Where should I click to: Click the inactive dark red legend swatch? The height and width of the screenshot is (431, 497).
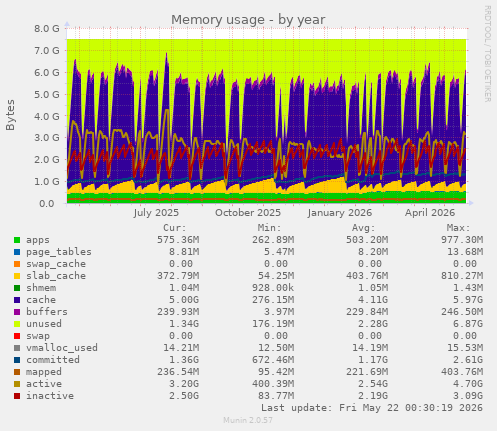coord(17,396)
